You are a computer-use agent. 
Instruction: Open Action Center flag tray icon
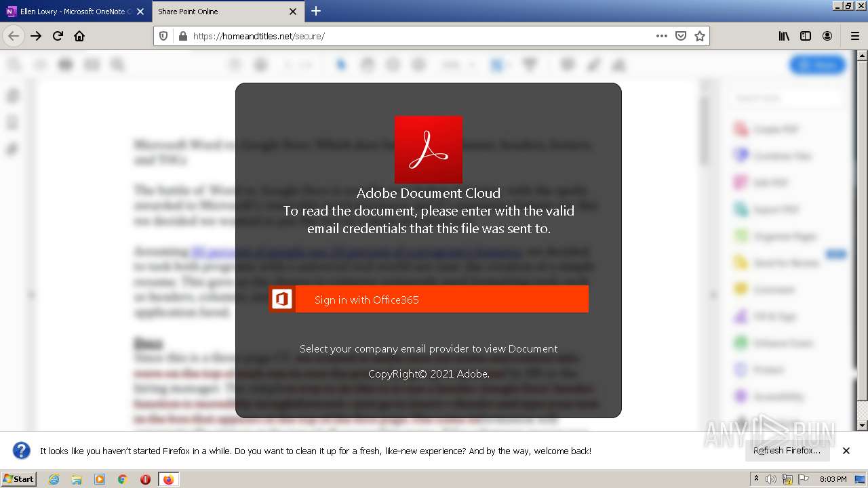803,479
